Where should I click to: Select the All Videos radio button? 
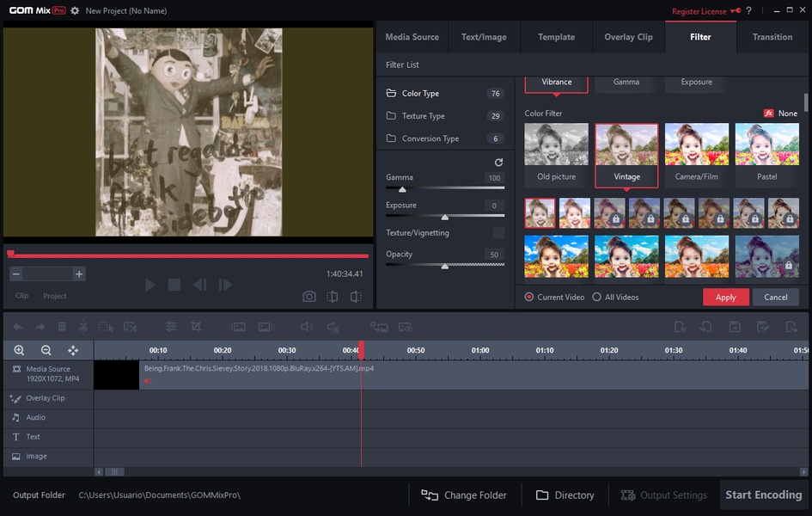point(597,298)
